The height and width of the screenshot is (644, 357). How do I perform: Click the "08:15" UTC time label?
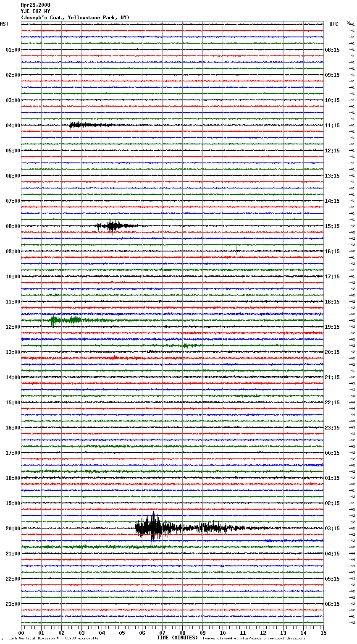click(x=332, y=50)
